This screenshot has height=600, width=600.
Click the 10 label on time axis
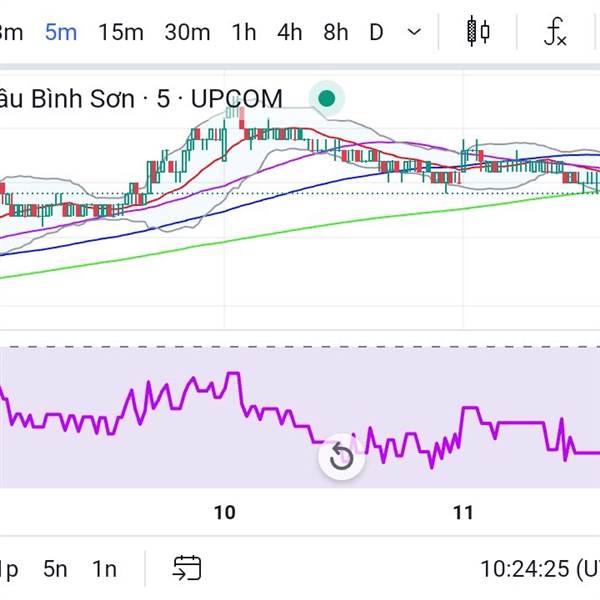[225, 513]
